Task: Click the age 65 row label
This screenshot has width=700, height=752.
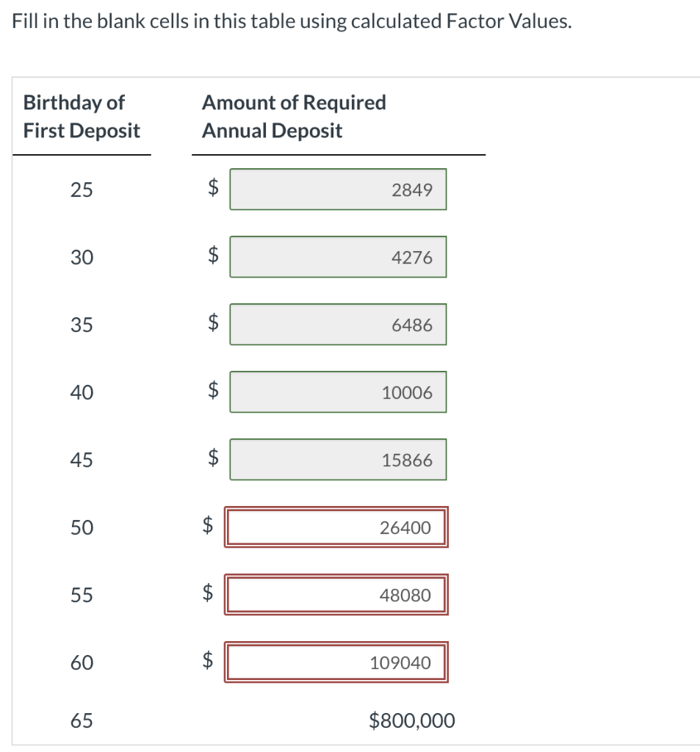Action: click(82, 720)
